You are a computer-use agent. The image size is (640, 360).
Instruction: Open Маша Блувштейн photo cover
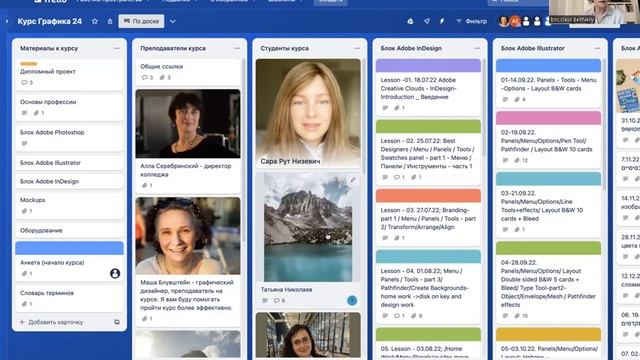(x=188, y=236)
